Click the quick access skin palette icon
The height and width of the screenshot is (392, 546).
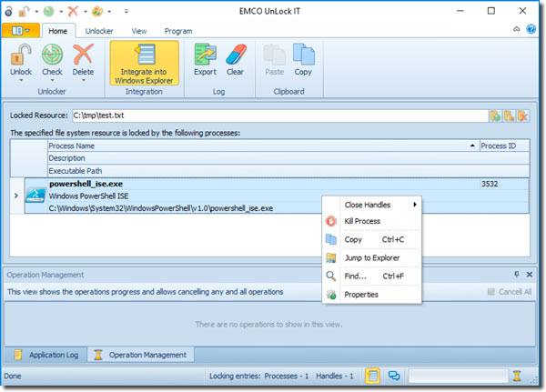tap(97, 12)
